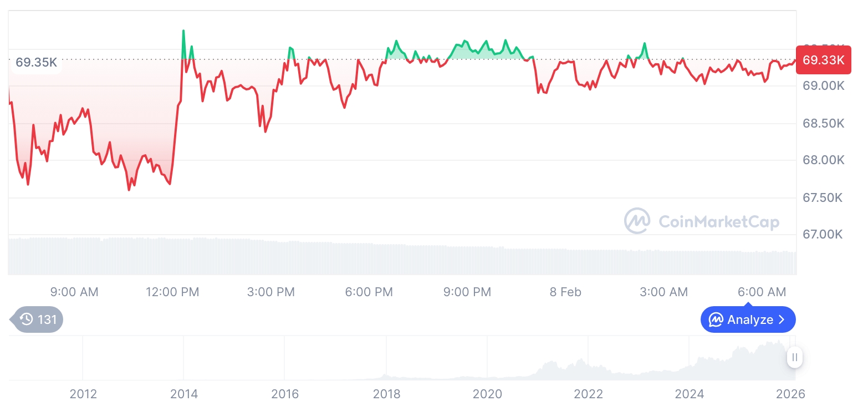
Task: Click the 2020 year label on the overview axis
Action: tap(487, 394)
